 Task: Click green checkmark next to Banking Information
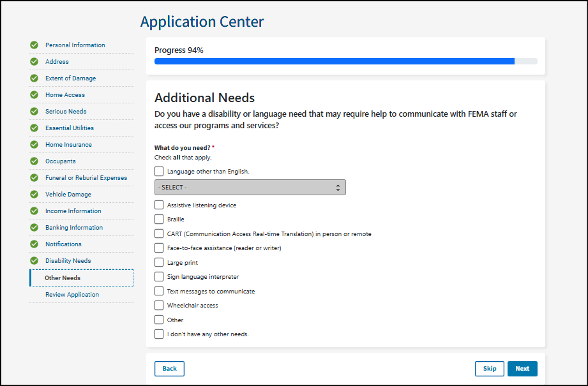point(34,228)
